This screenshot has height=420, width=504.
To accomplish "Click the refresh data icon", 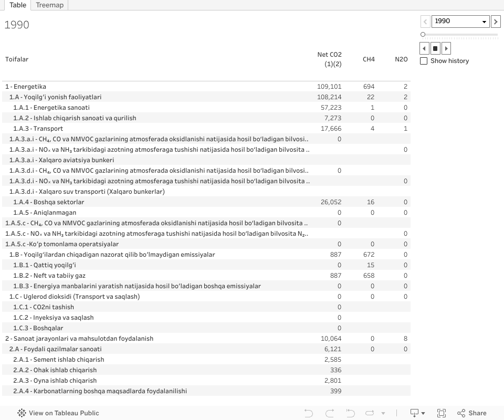I will tap(370, 413).
